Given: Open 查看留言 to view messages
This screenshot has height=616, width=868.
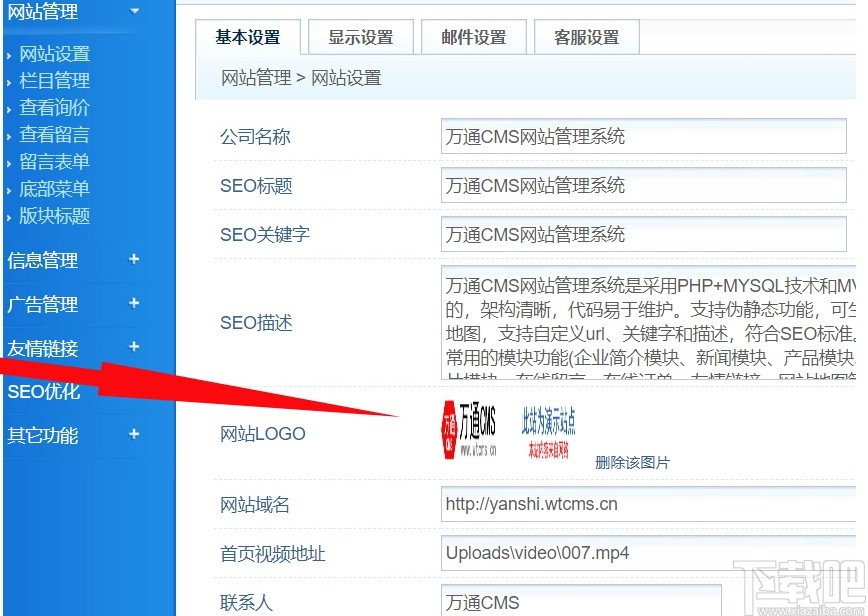Looking at the screenshot, I should (x=54, y=135).
